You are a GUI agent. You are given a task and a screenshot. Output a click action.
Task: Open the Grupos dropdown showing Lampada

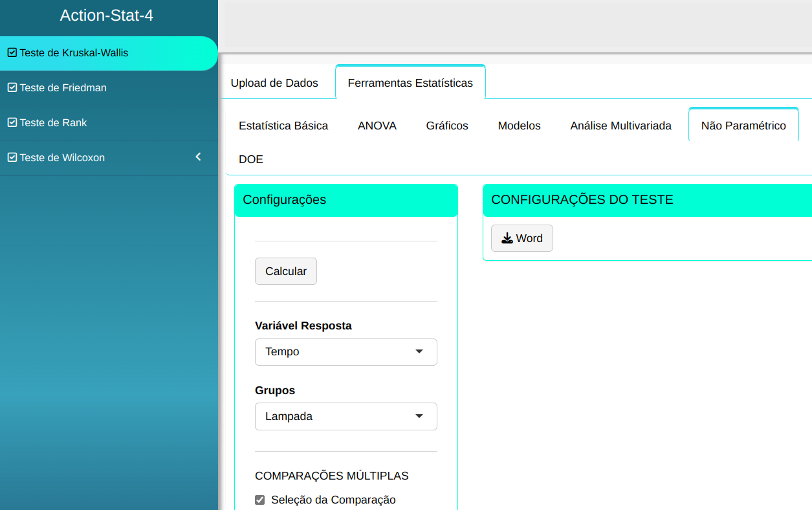click(x=346, y=416)
